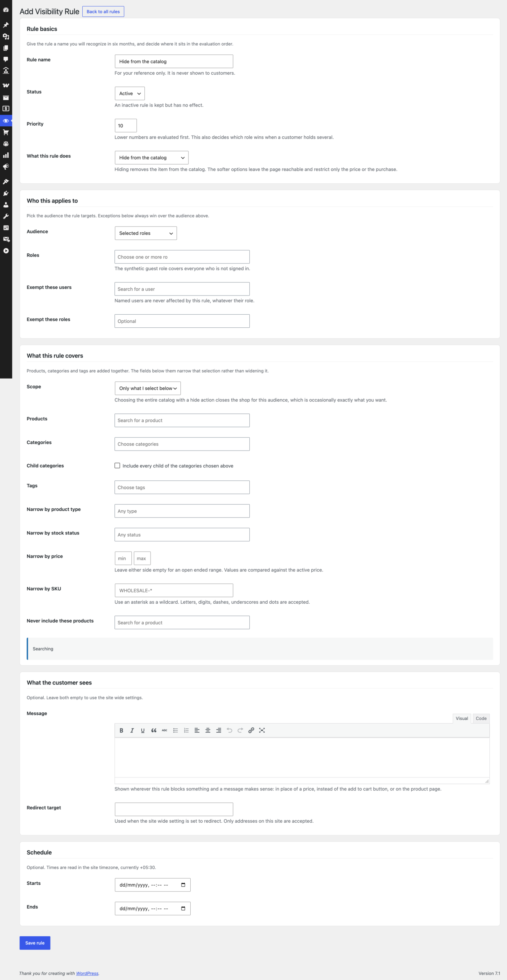Click the highlighted eye visibility icon
This screenshot has width=507, height=980.
point(6,121)
